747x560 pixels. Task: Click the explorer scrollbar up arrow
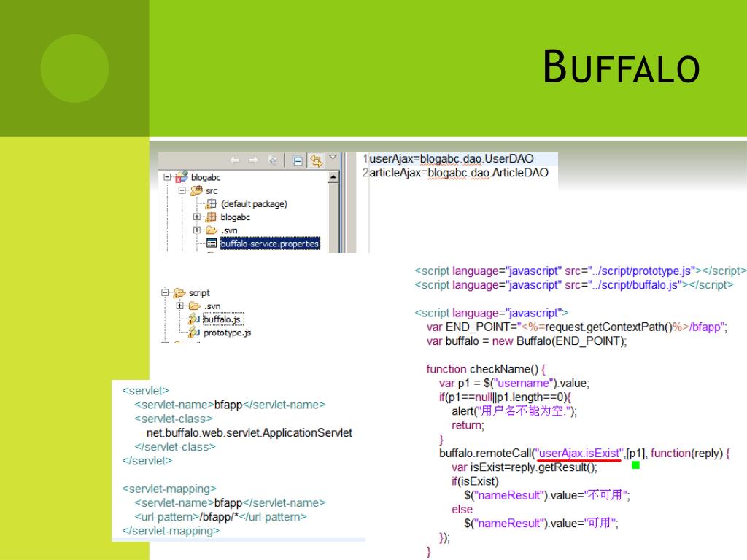tap(333, 177)
